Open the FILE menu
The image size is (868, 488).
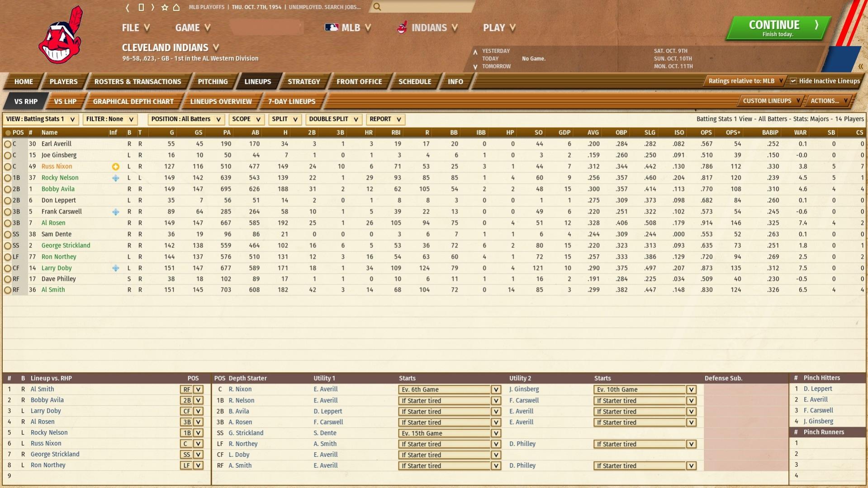pos(136,28)
